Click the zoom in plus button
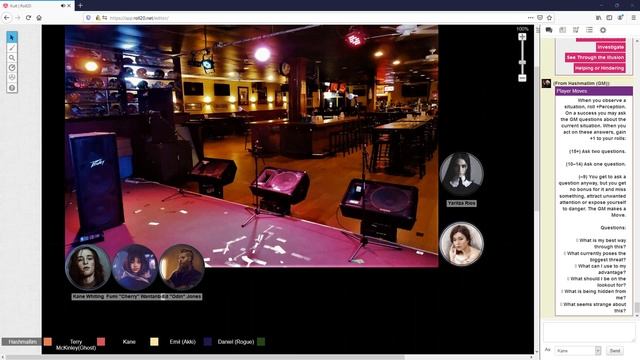 pos(522,37)
